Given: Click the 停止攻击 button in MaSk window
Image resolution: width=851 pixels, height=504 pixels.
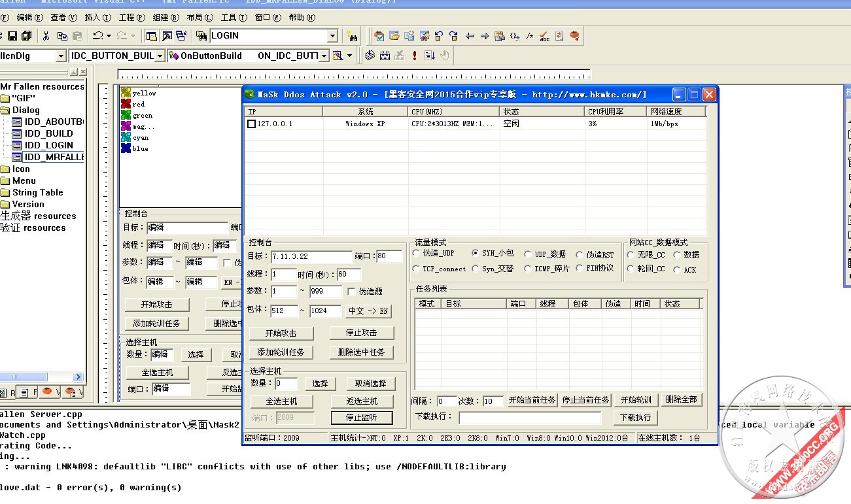Looking at the screenshot, I should point(362,333).
